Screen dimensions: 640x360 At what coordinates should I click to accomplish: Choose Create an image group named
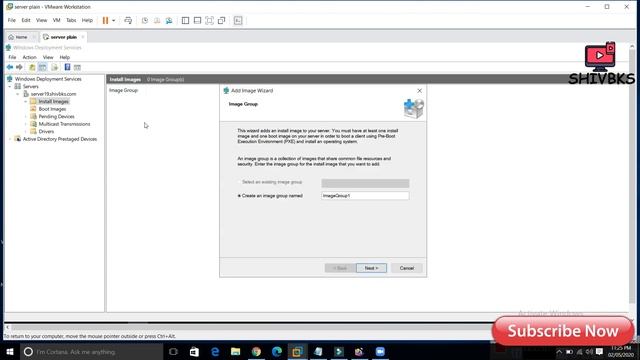tap(270, 196)
